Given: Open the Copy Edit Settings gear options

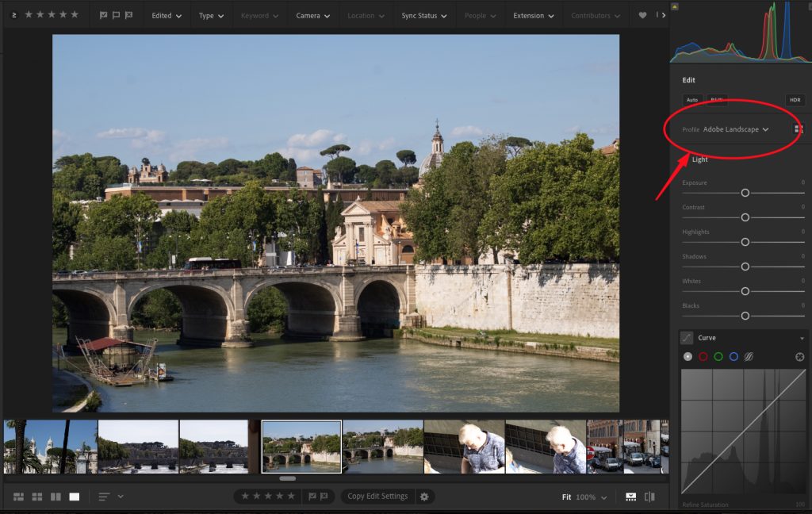Looking at the screenshot, I should 424,497.
